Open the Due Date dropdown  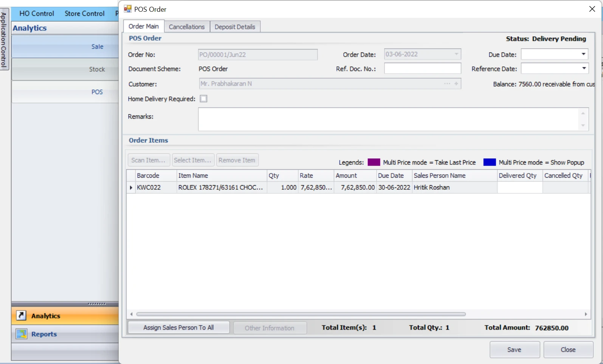(583, 54)
